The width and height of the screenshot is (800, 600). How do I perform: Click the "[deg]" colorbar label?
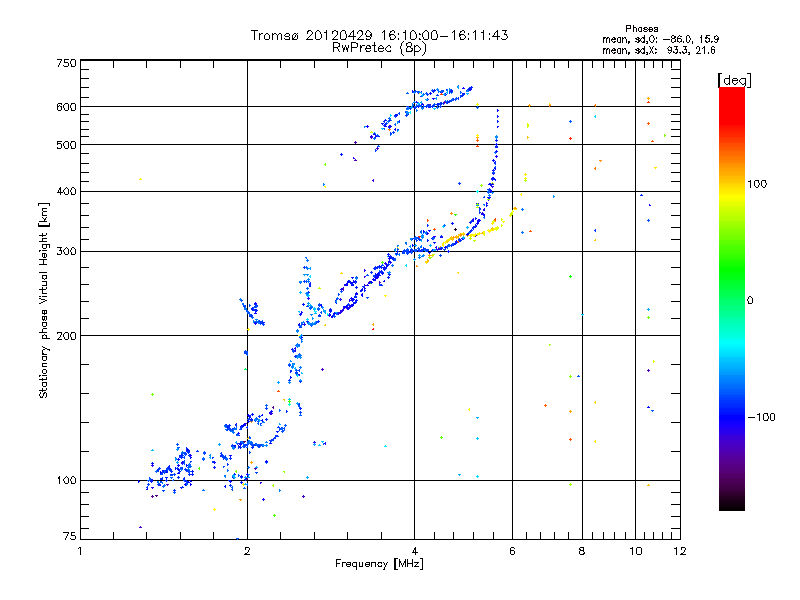click(735, 80)
